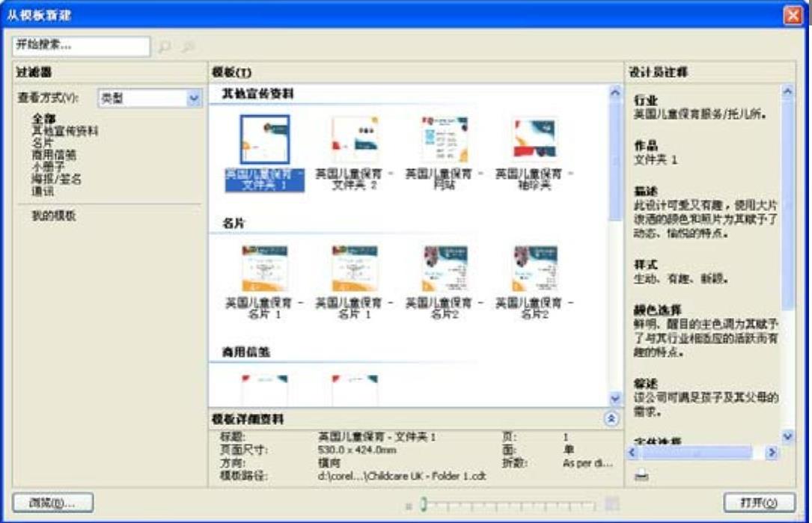This screenshot has height=523, width=812.
Task: Click the print icon under designer notes
Action: click(641, 474)
